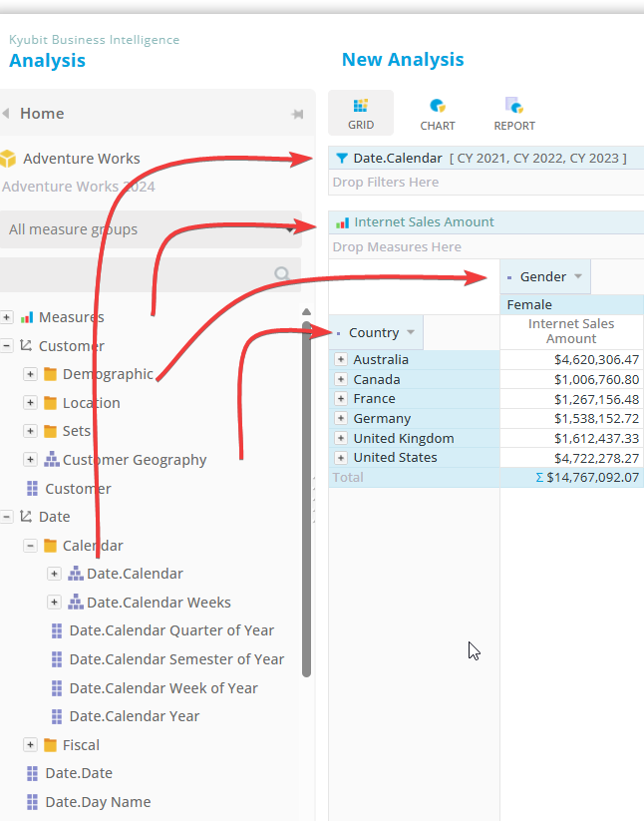This screenshot has height=821, width=644.
Task: Click the Date.Calendar Year attribute icon
Action: click(57, 716)
